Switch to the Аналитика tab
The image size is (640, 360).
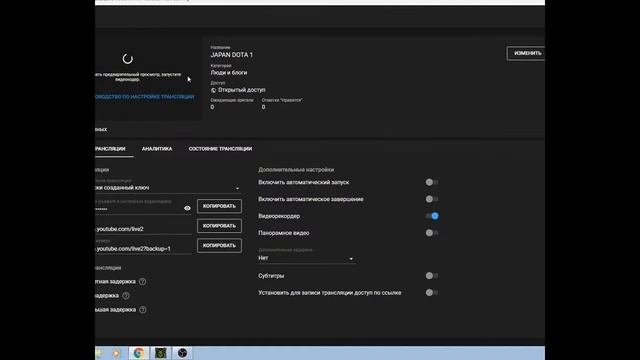(157, 149)
